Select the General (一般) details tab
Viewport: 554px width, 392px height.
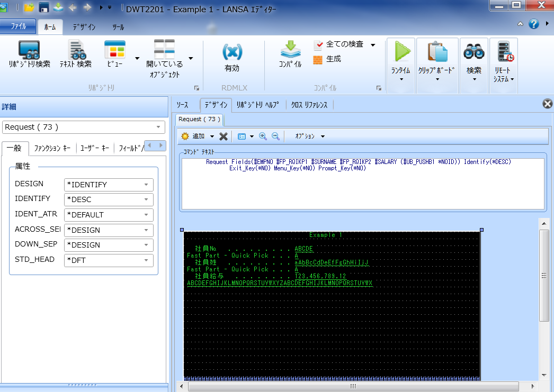coord(14,148)
